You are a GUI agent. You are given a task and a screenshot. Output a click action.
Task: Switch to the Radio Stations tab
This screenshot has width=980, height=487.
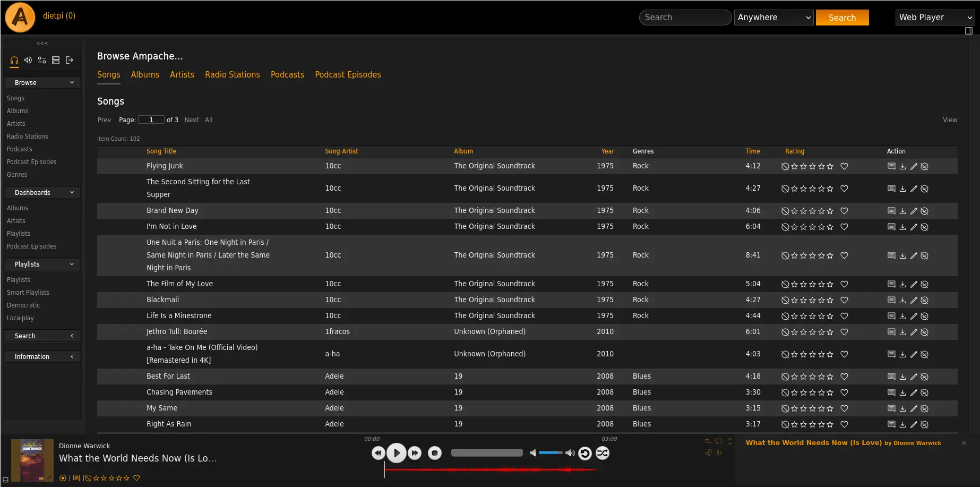point(233,75)
